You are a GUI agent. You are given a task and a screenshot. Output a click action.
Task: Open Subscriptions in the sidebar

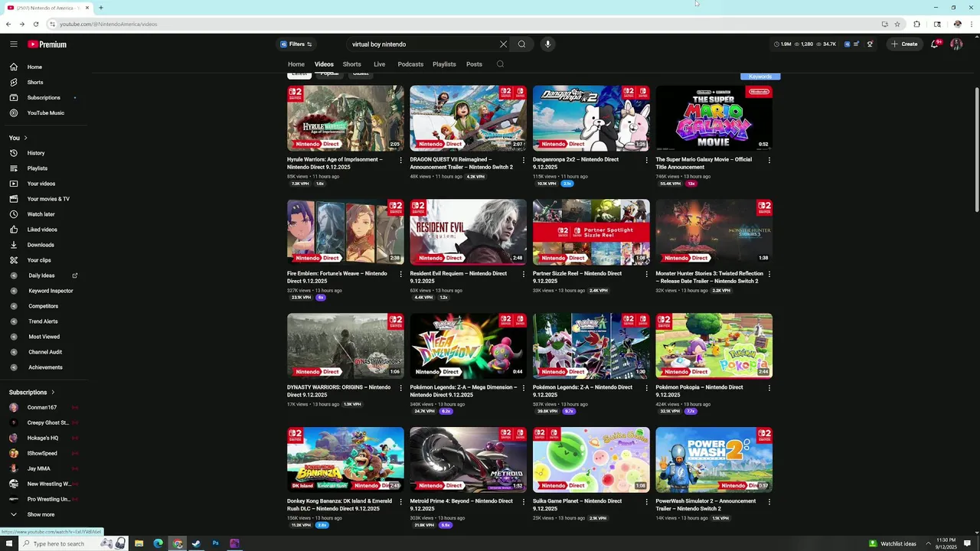coord(44,98)
